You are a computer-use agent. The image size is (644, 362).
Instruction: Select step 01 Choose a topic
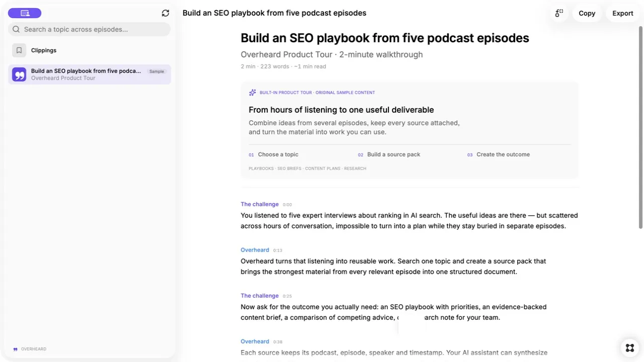[274, 154]
